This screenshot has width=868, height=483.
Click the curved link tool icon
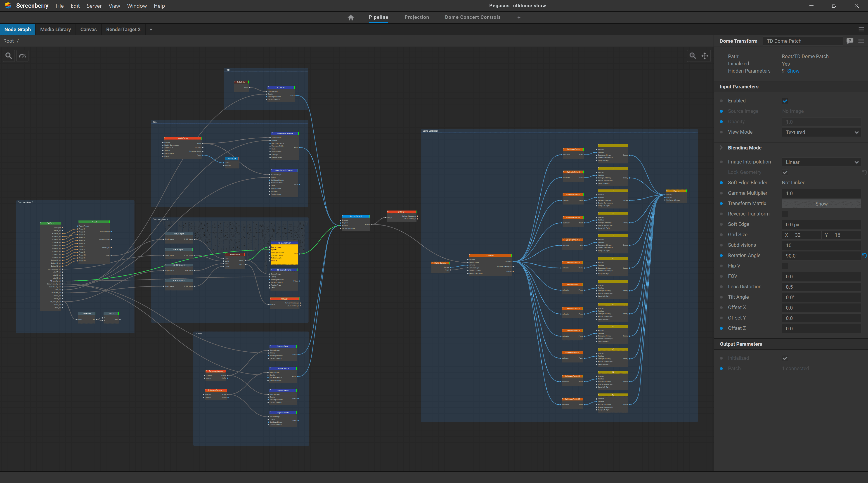[23, 56]
